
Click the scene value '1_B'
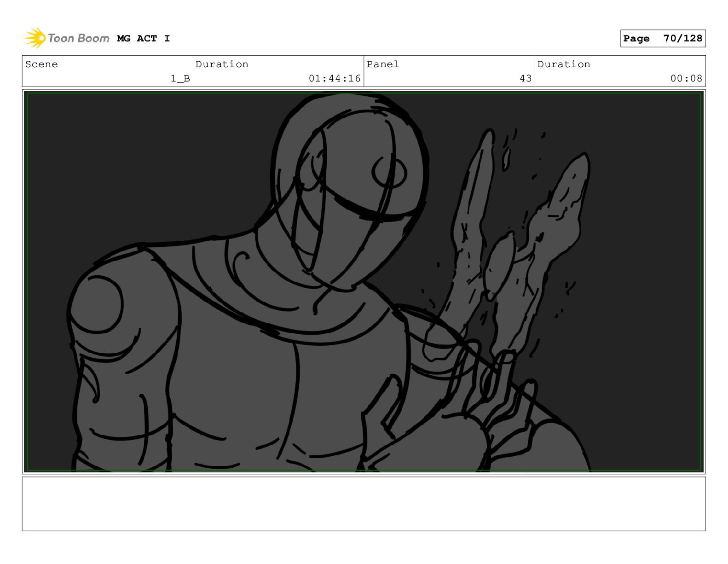point(180,79)
